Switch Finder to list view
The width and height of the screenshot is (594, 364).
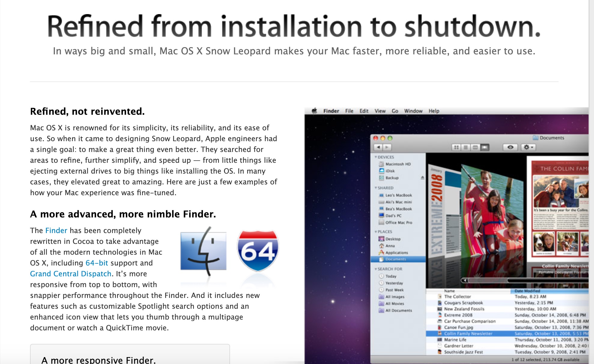tap(465, 147)
